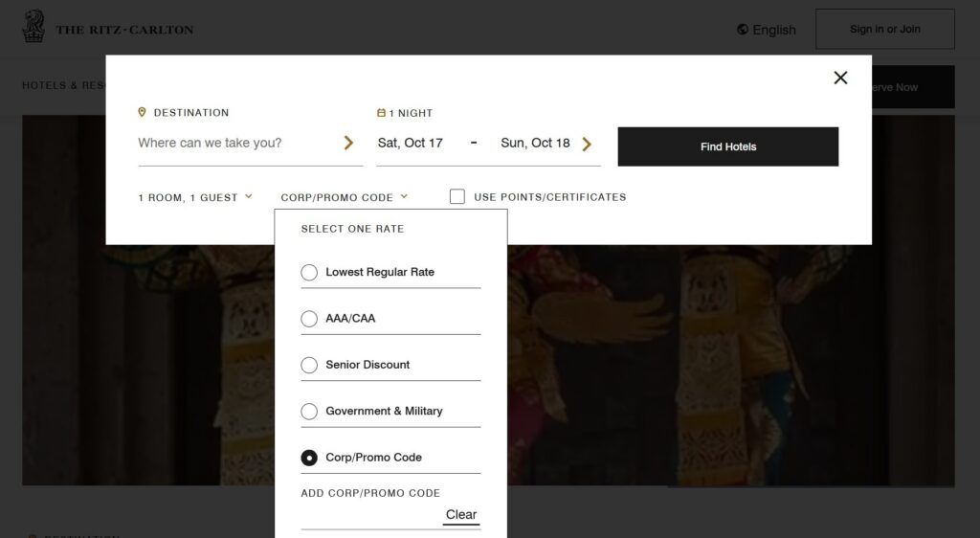Click the calendar icon beside 1 Night

pyautogui.click(x=381, y=112)
